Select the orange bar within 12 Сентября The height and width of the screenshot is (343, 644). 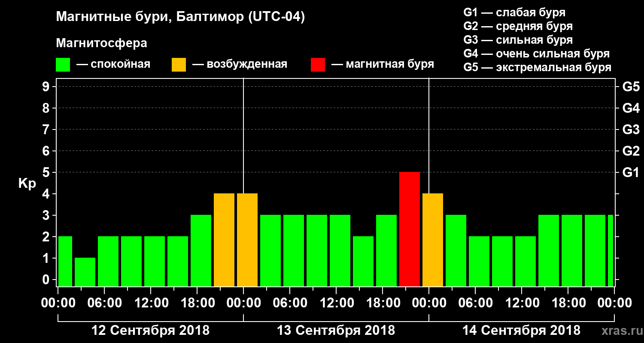pyautogui.click(x=224, y=240)
